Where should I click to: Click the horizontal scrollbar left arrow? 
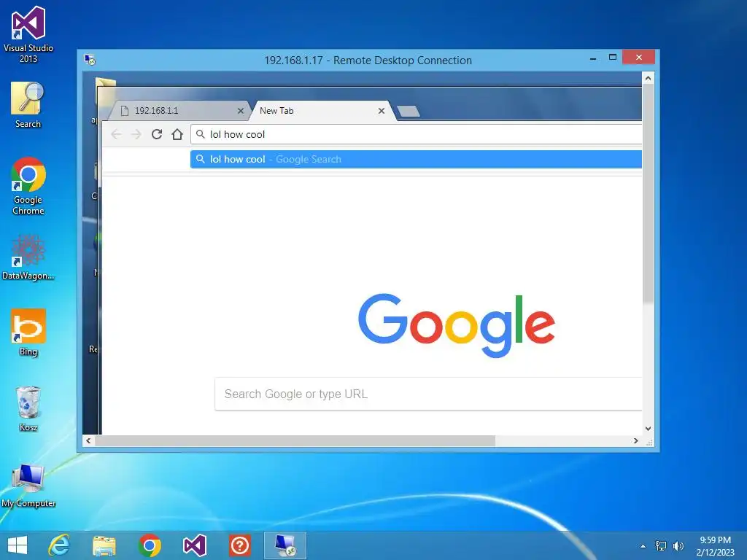click(88, 441)
